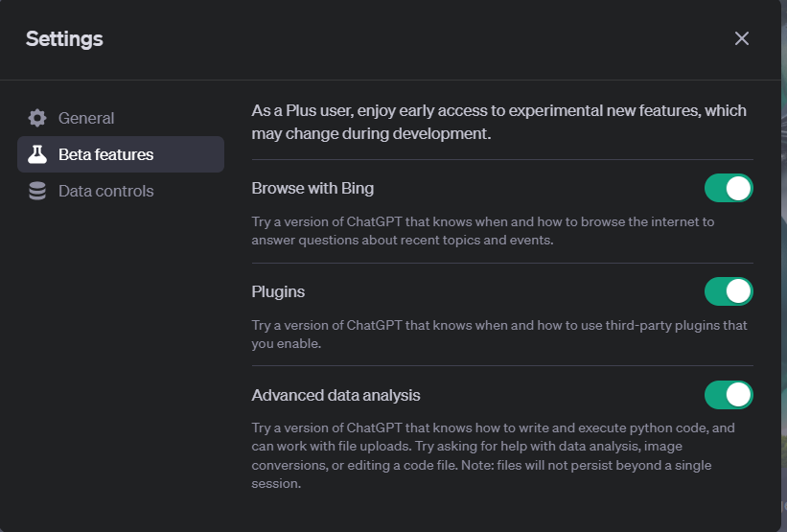Select the Beta features tab label
The image size is (787, 532).
tap(105, 154)
